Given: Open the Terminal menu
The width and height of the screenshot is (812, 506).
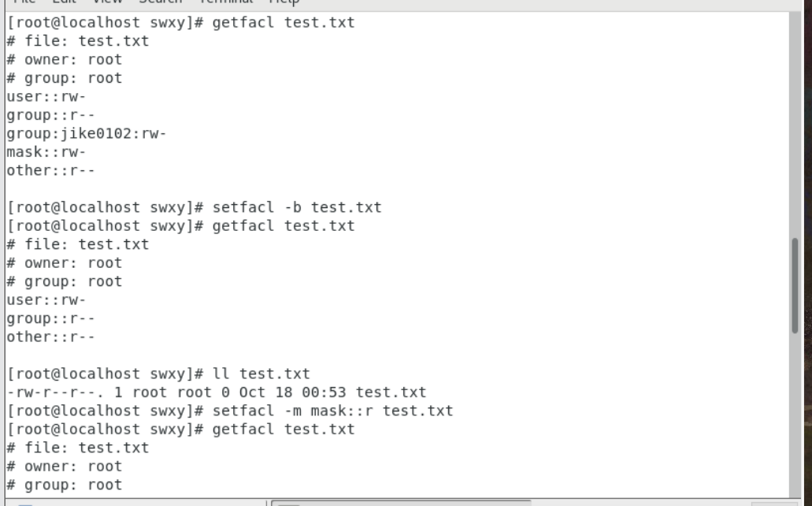Looking at the screenshot, I should point(226,2).
